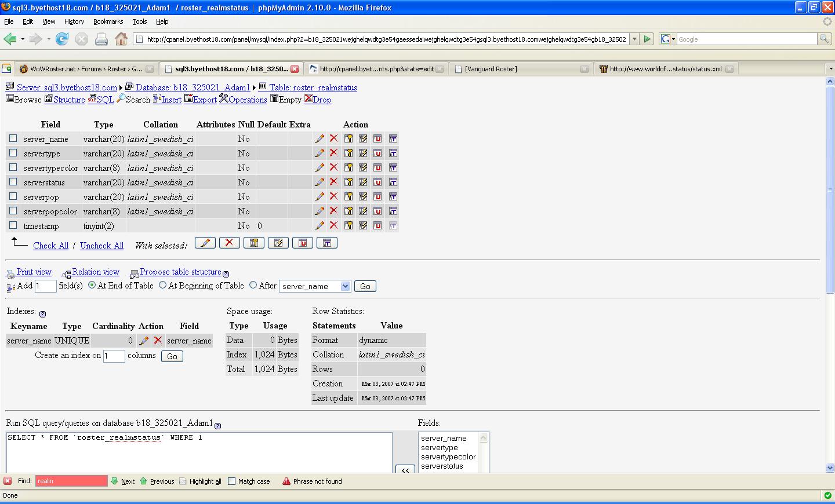The width and height of the screenshot is (835, 504).
Task: Click the Check All link
Action: [50, 246]
